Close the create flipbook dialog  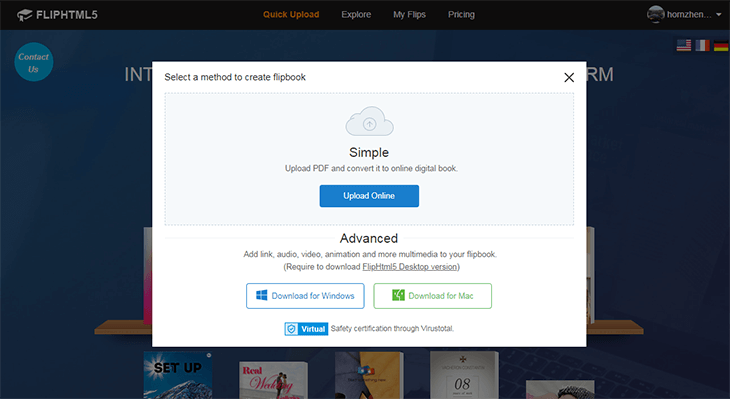[569, 77]
